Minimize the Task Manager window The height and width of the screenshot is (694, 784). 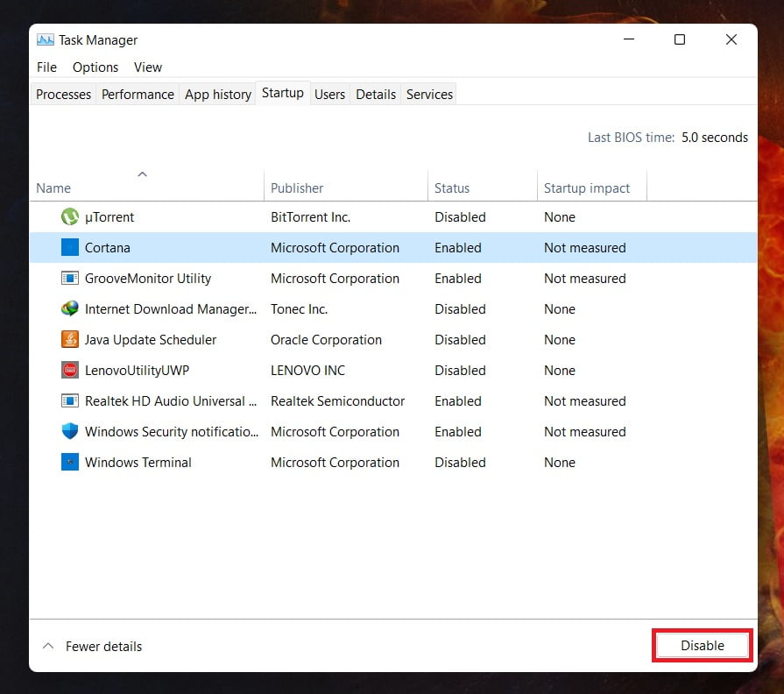pos(629,39)
